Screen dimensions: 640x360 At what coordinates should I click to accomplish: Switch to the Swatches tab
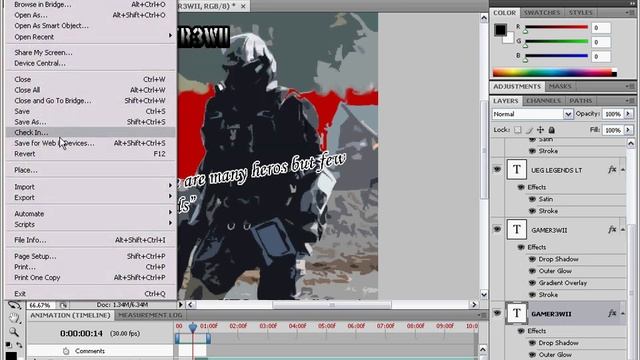tap(542, 13)
